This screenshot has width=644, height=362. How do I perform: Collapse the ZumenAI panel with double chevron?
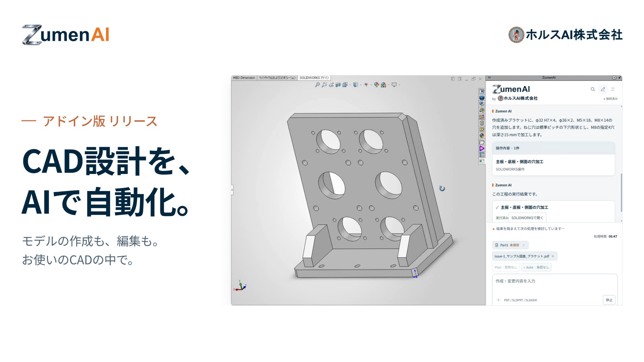click(x=489, y=77)
